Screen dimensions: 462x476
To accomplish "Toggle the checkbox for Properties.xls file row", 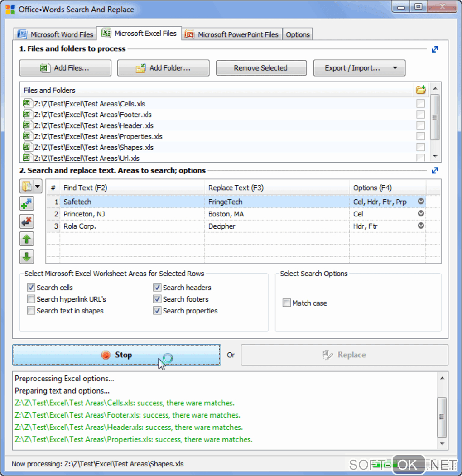I will click(420, 136).
